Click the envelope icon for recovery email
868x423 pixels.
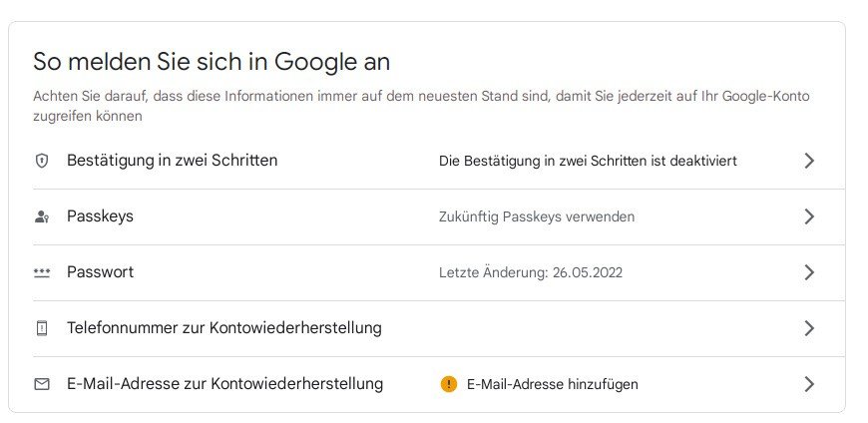pyautogui.click(x=42, y=384)
